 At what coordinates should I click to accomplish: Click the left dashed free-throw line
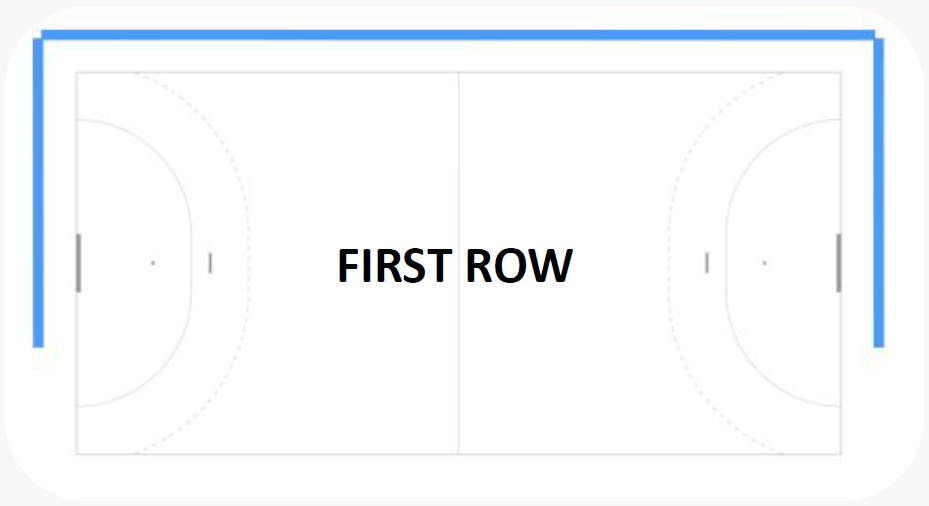coord(249,263)
